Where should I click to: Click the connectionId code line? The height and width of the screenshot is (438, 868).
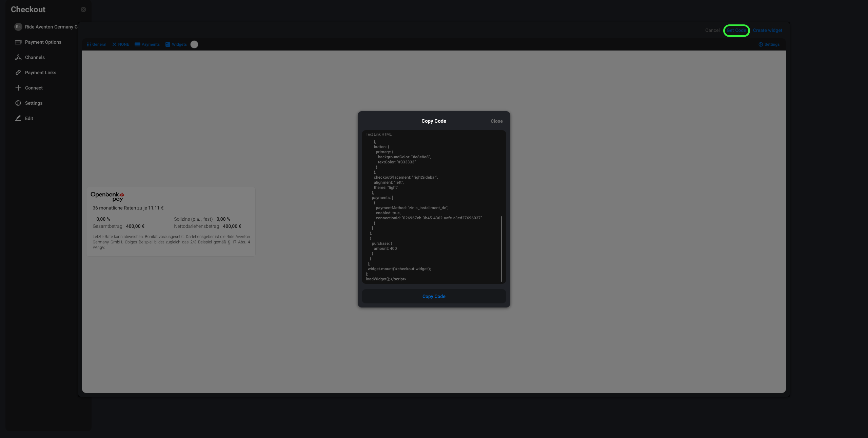tap(429, 218)
